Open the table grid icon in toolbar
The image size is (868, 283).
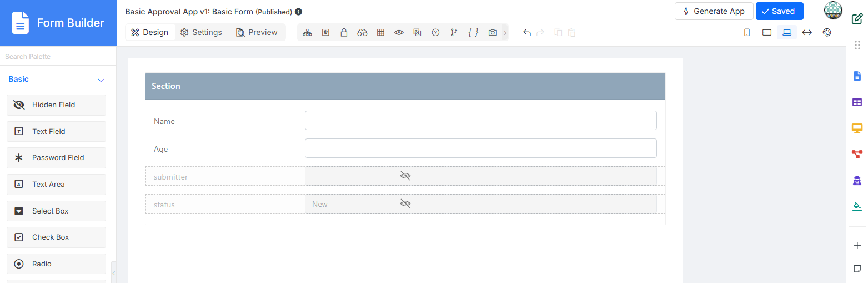click(x=380, y=32)
